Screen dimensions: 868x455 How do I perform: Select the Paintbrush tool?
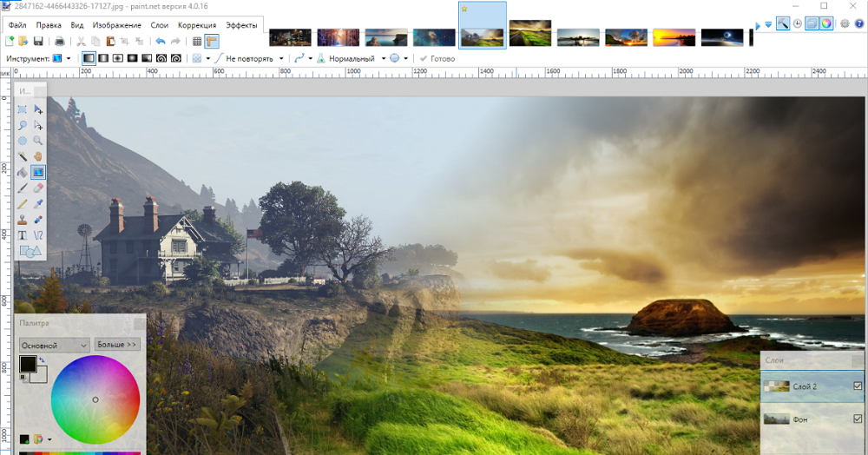(23, 188)
